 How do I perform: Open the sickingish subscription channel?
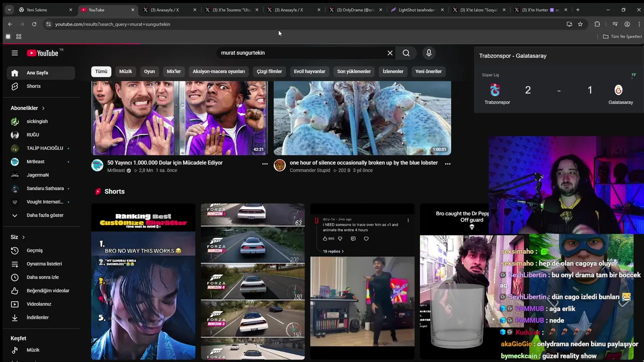click(41, 121)
